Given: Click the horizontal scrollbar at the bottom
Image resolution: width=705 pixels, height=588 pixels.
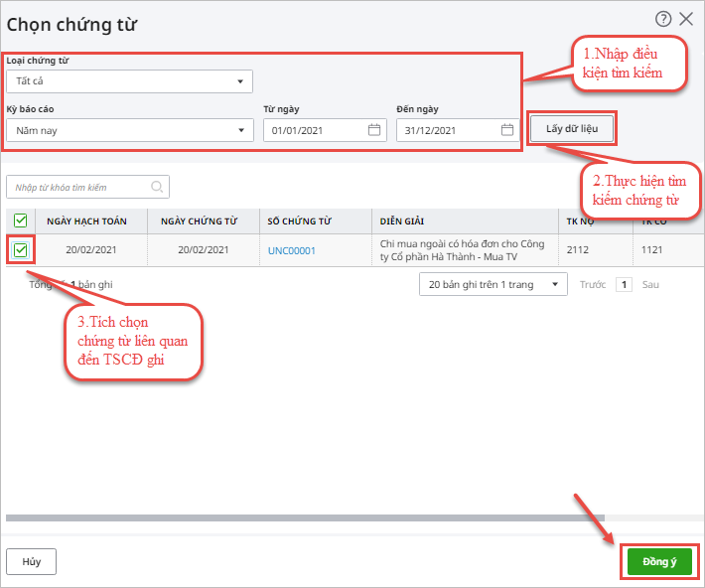Looking at the screenshot, I should tap(305, 518).
